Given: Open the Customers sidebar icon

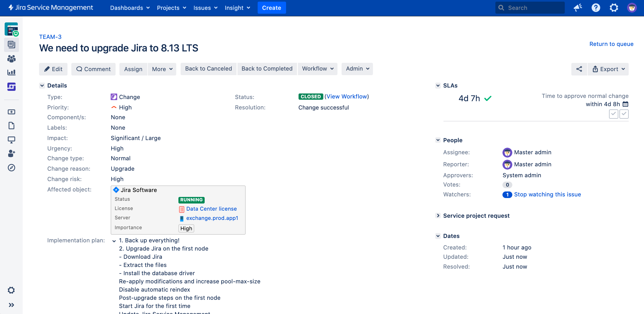Looking at the screenshot, I should pyautogui.click(x=11, y=59).
